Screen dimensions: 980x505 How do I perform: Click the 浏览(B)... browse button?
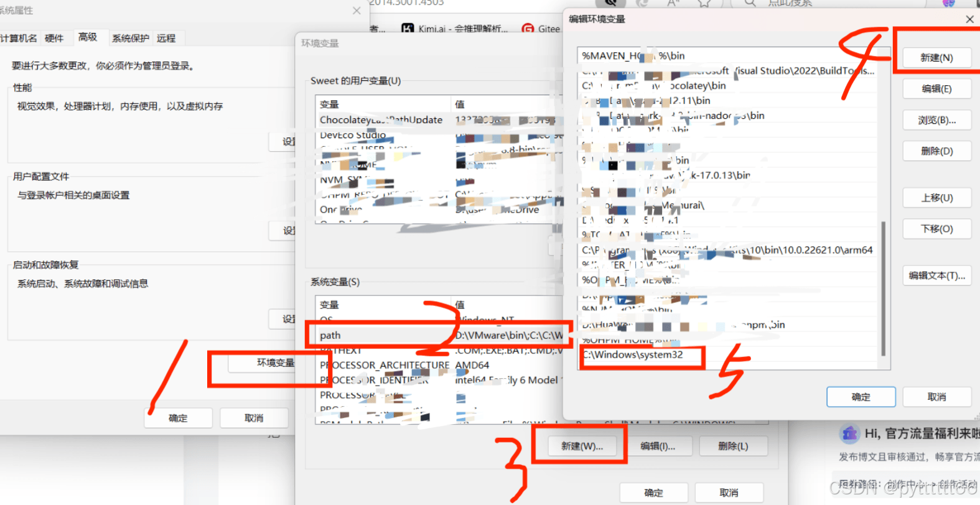[x=936, y=120]
